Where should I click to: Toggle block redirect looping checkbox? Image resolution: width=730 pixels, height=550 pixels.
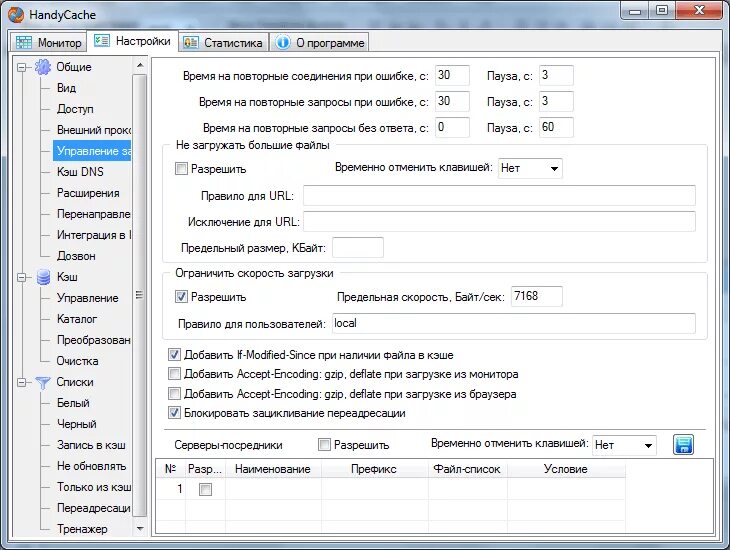[x=174, y=413]
